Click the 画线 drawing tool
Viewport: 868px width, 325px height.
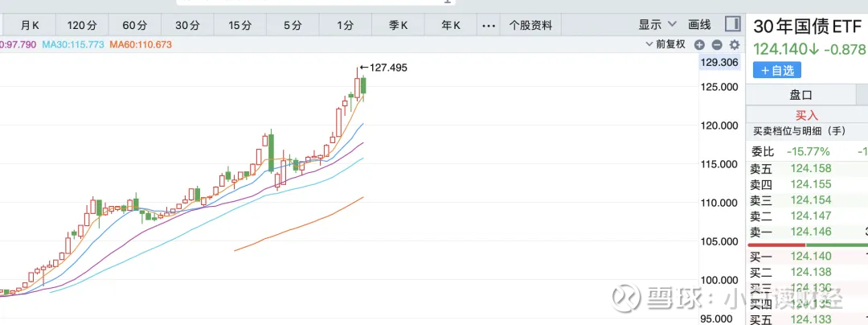700,25
